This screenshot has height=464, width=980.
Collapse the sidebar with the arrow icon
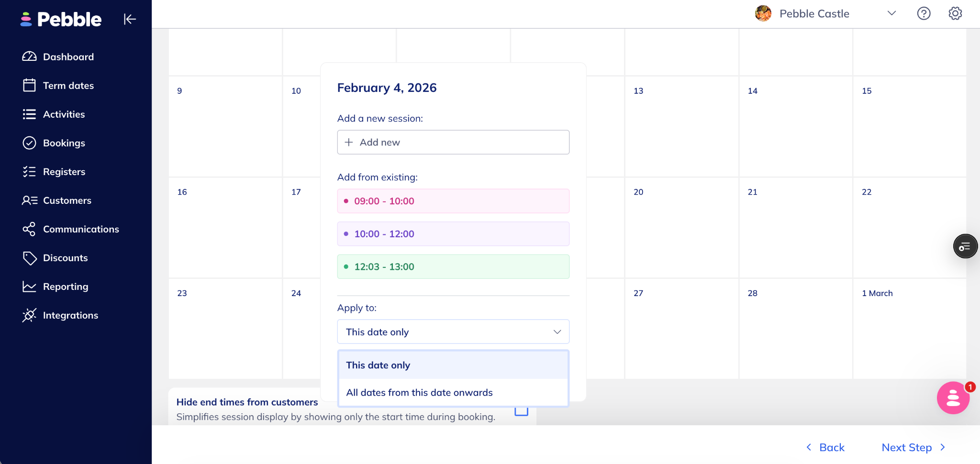(130, 19)
